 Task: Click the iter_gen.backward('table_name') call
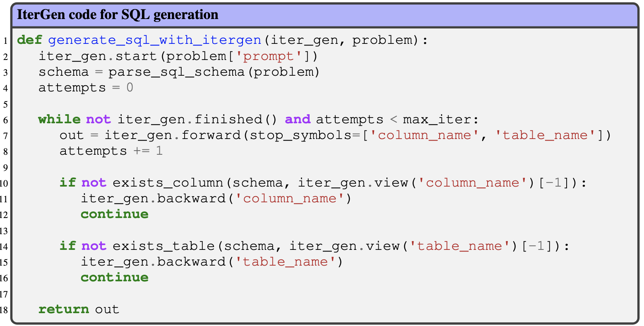[211, 262]
